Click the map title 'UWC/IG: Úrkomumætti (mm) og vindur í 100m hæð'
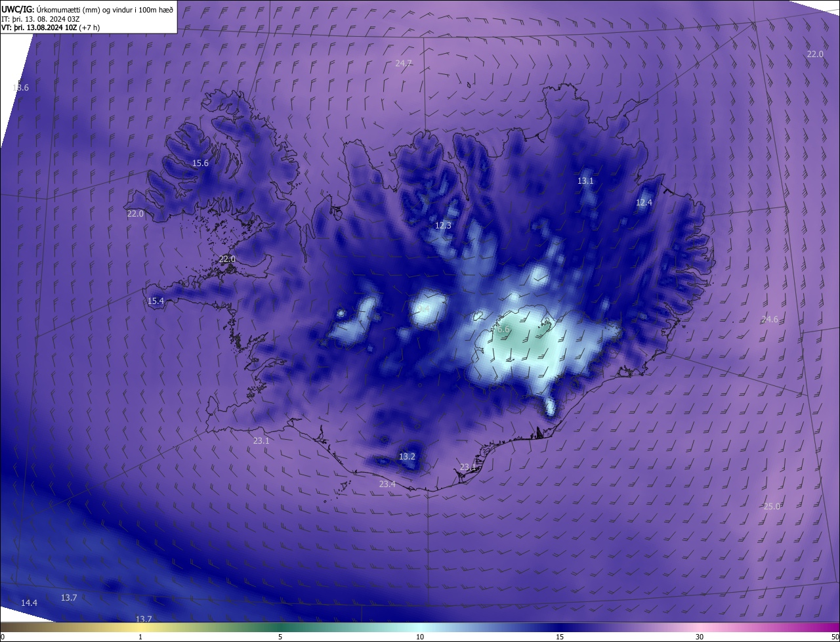Screen dimensions: 840x642 tap(87, 9)
